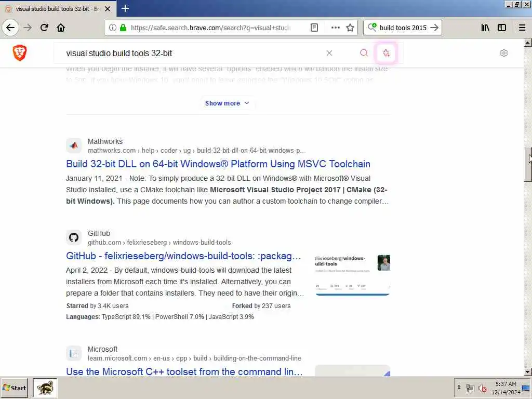This screenshot has width=532, height=399.
Task: Click the search engine magnifier icon
Action: [372, 27]
